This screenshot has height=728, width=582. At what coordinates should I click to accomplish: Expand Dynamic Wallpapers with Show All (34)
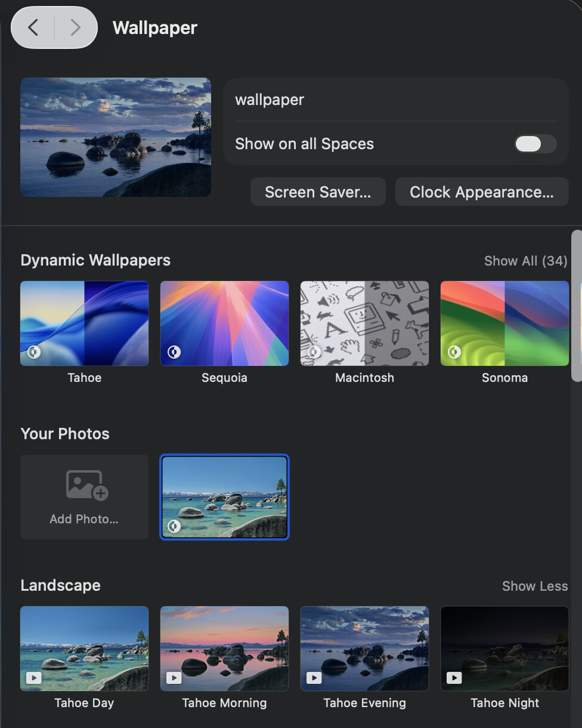pyautogui.click(x=525, y=261)
